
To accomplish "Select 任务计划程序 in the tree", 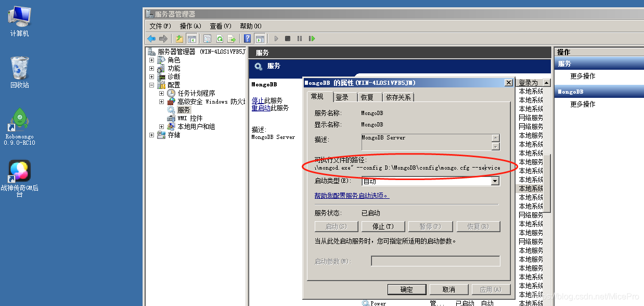I will click(196, 93).
